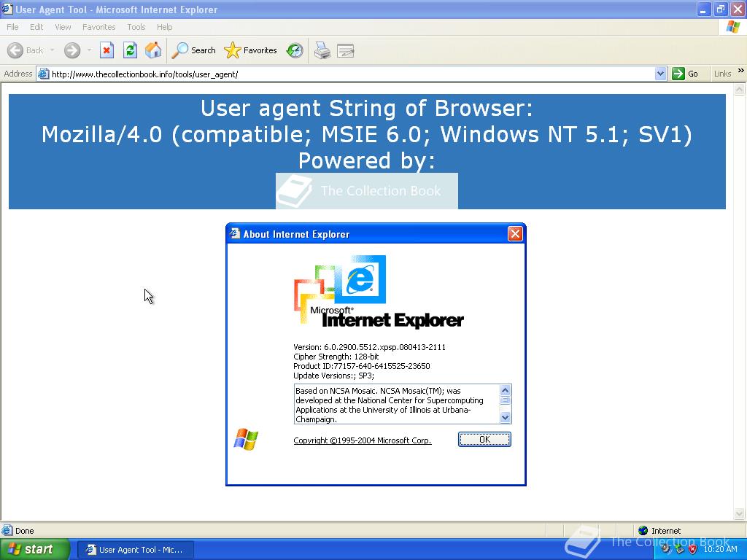Open the Edit menu
747x560 pixels.
[36, 27]
